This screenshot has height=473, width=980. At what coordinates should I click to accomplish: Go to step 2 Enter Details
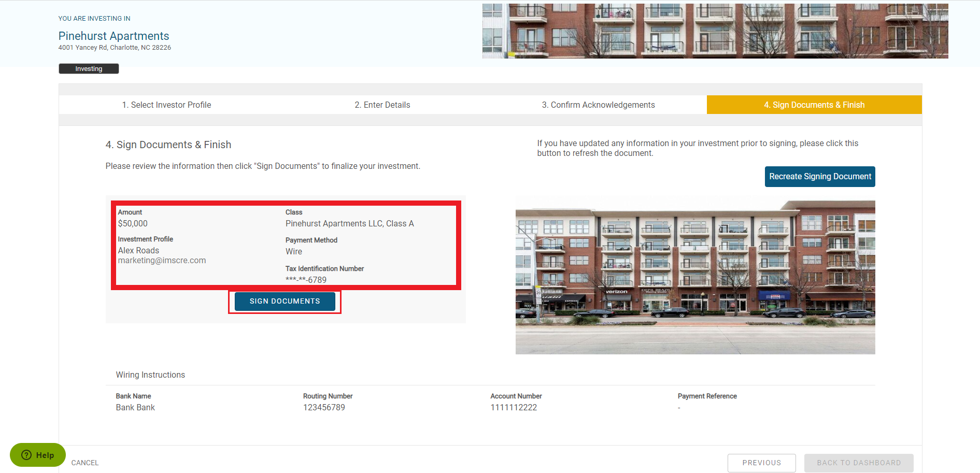(x=382, y=105)
